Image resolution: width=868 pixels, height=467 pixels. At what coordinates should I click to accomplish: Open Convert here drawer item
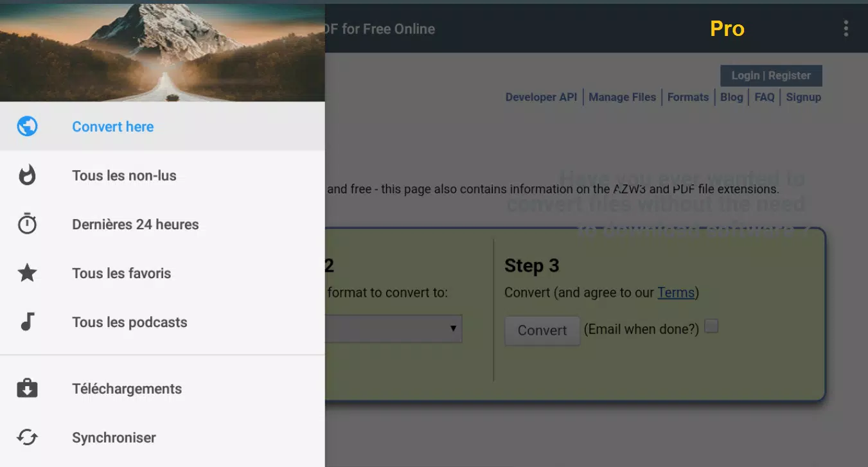(x=163, y=127)
